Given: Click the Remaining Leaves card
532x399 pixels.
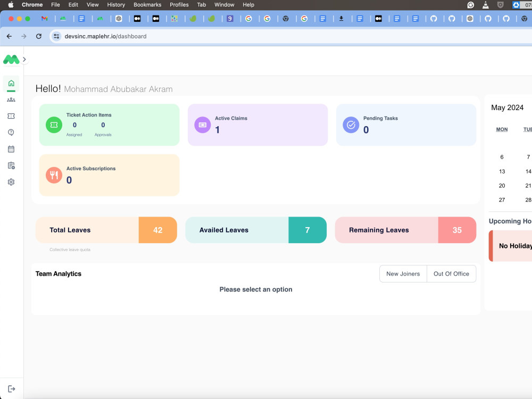Looking at the screenshot, I should [x=405, y=230].
